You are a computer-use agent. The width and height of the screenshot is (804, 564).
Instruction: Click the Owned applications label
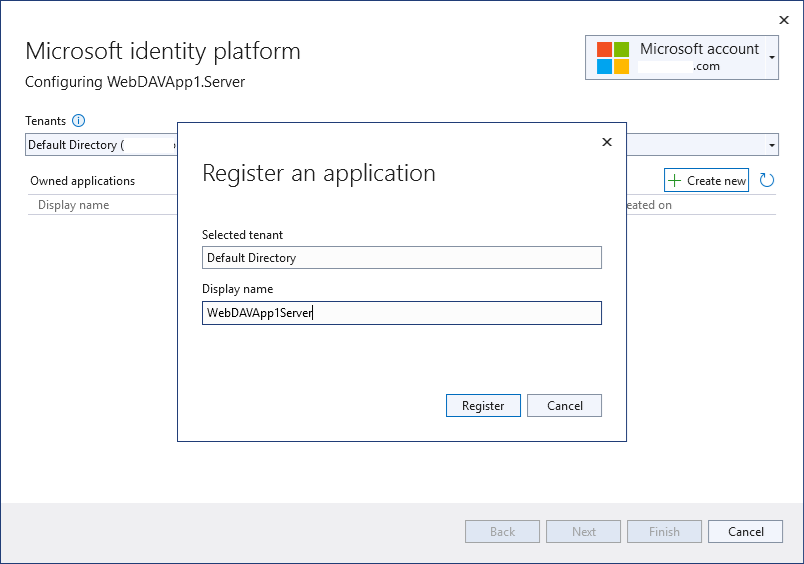[83, 181]
